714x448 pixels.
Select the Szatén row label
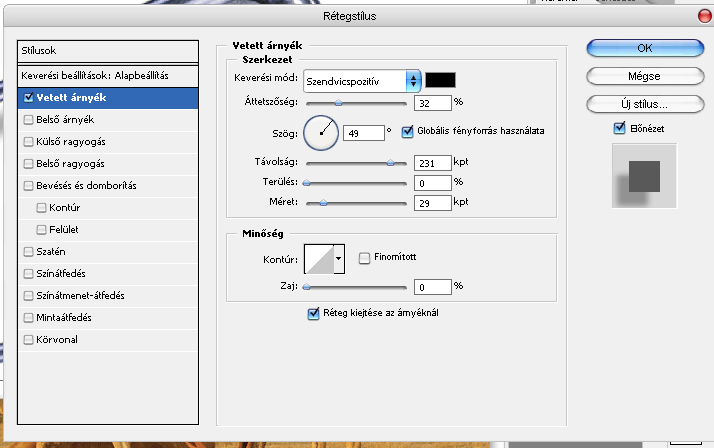point(51,251)
